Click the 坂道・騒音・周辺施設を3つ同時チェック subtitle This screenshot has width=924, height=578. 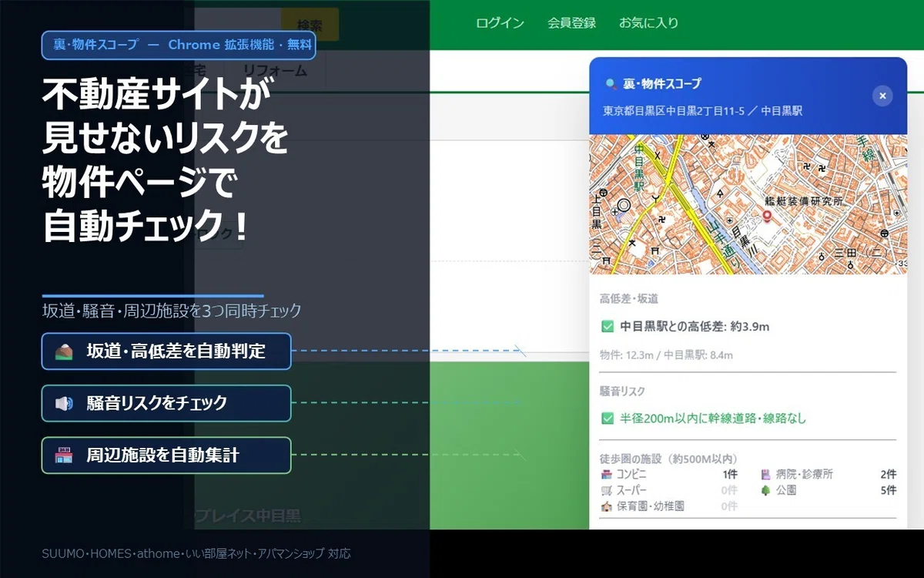click(x=172, y=311)
